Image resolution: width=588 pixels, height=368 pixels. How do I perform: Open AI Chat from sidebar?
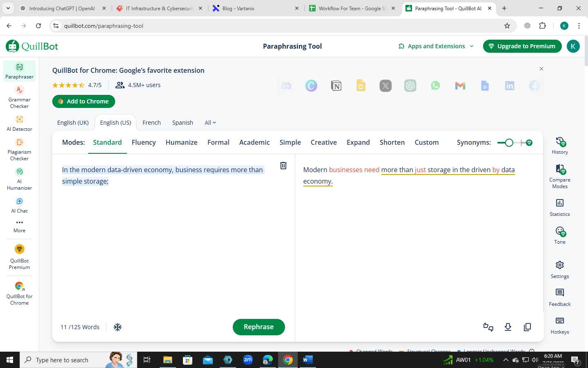pyautogui.click(x=19, y=205)
